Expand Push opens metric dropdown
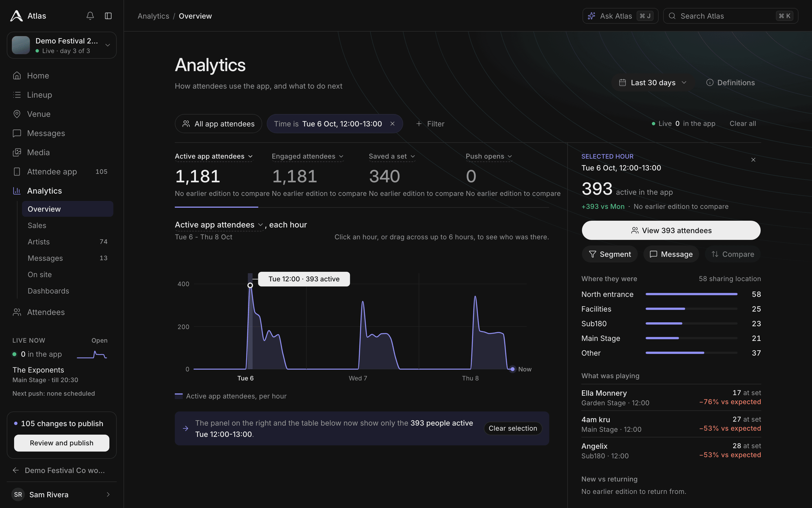This screenshot has height=508, width=812. click(489, 156)
